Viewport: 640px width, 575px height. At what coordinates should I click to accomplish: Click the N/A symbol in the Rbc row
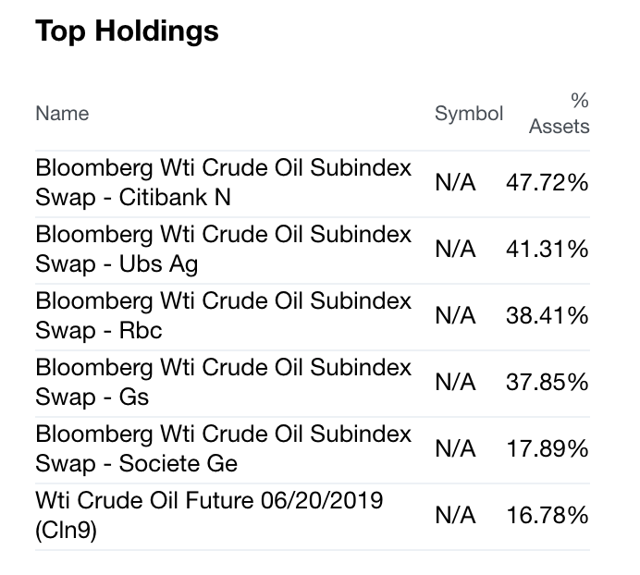(x=456, y=317)
